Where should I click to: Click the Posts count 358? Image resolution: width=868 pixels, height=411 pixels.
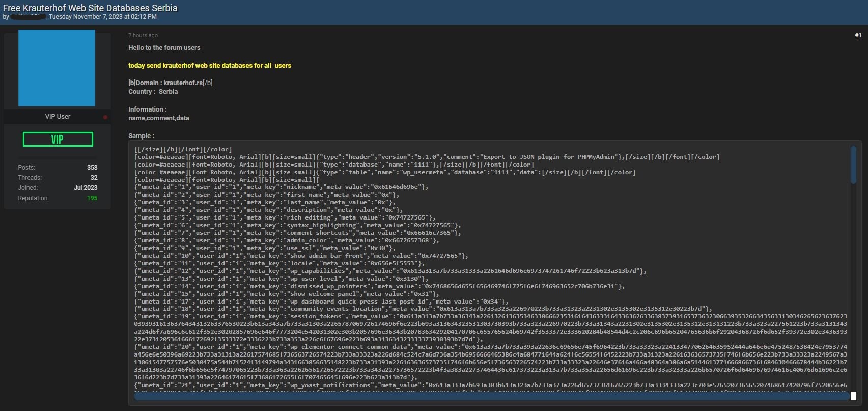(x=92, y=168)
